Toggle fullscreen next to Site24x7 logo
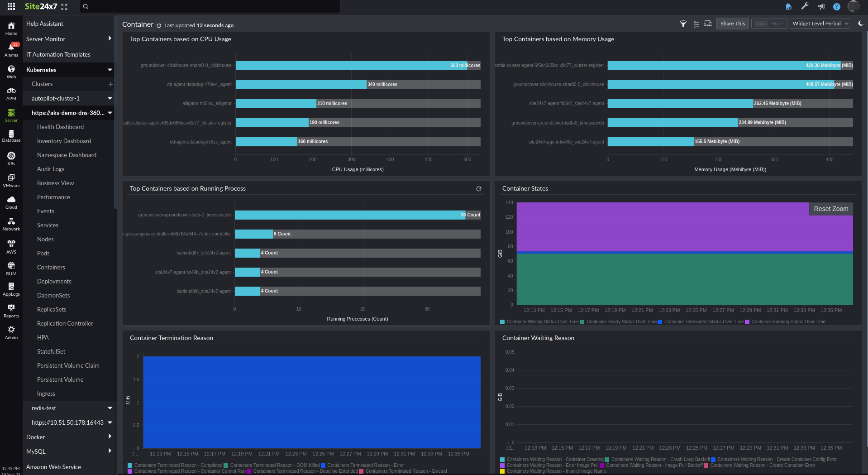Image resolution: width=868 pixels, height=475 pixels. [64, 7]
